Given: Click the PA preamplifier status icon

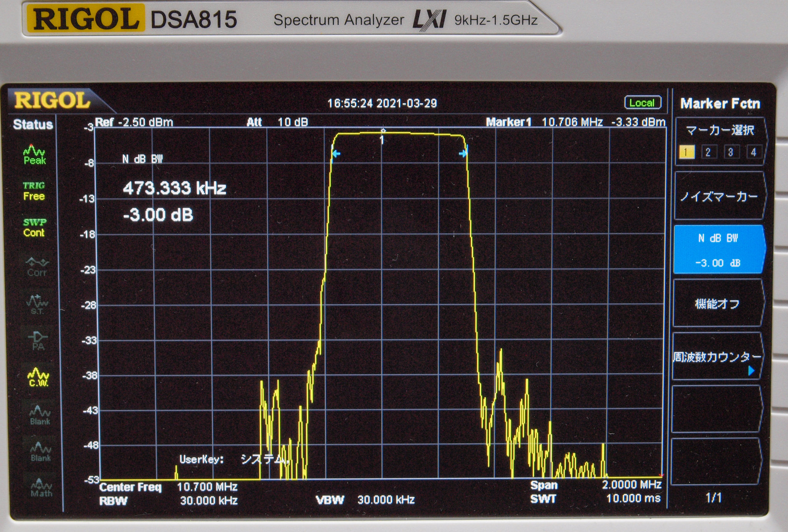Looking at the screenshot, I should tap(38, 341).
